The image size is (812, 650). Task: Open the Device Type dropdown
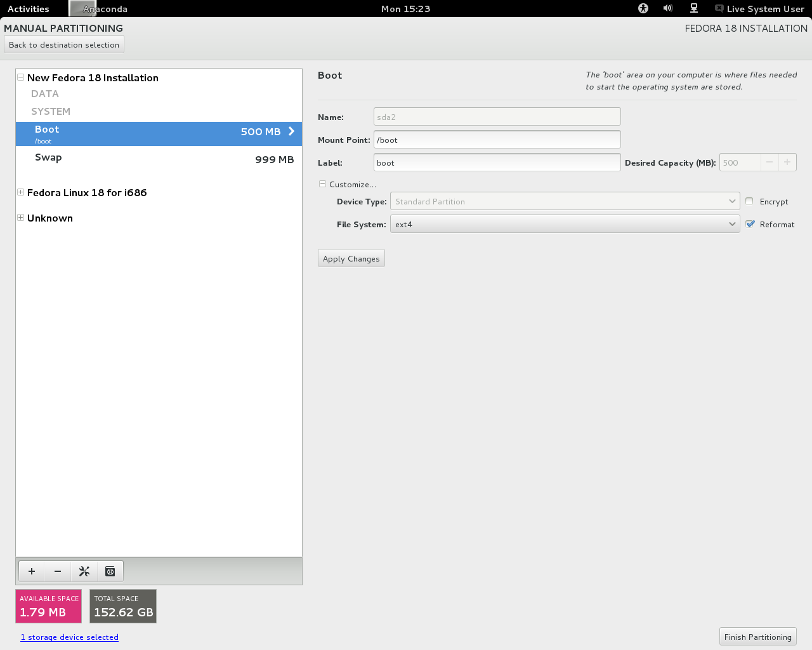(x=565, y=201)
